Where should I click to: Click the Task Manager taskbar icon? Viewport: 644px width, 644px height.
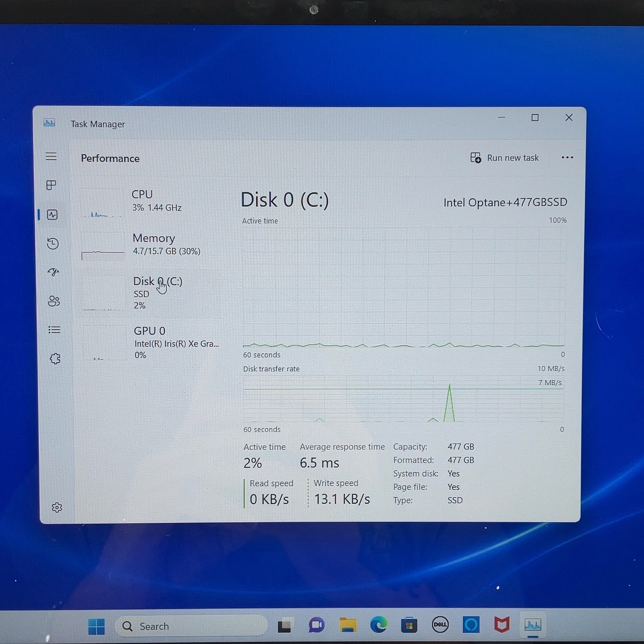(x=533, y=625)
